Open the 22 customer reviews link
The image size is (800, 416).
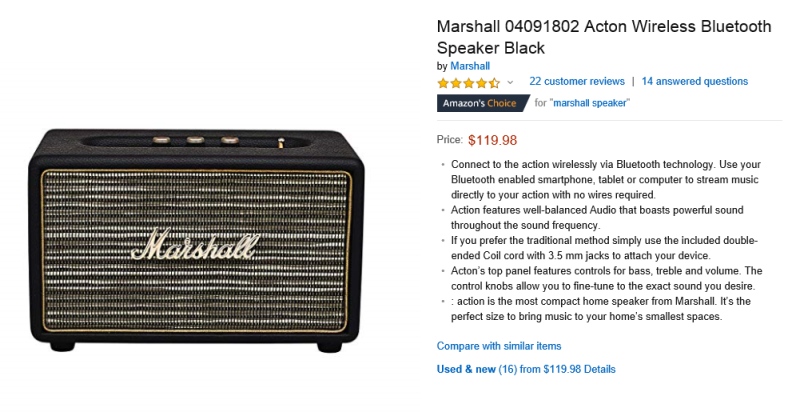[x=577, y=82]
